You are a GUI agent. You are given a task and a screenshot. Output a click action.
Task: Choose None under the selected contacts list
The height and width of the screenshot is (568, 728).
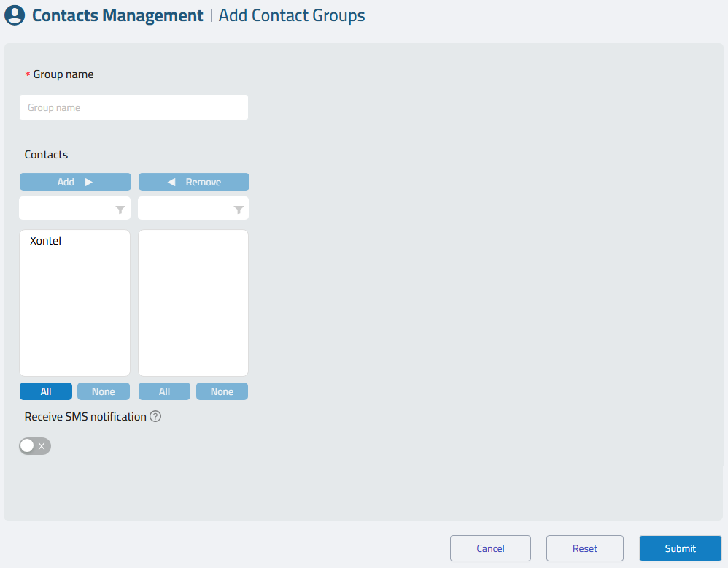point(222,391)
